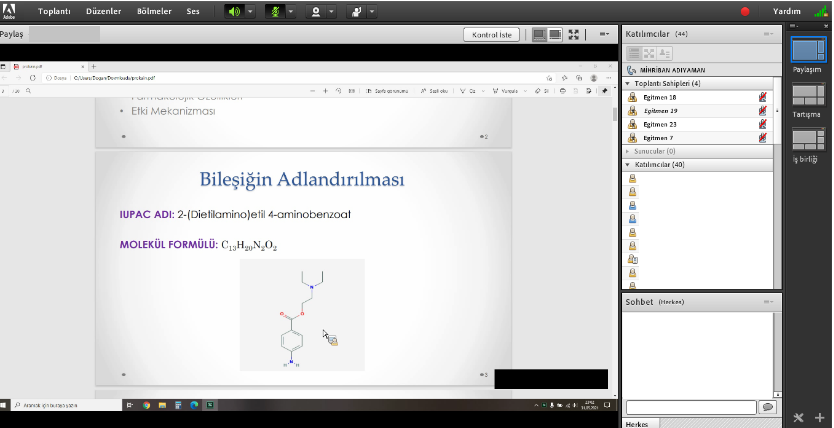The height and width of the screenshot is (428, 834).
Task: Click the chat message input field
Action: coord(690,407)
